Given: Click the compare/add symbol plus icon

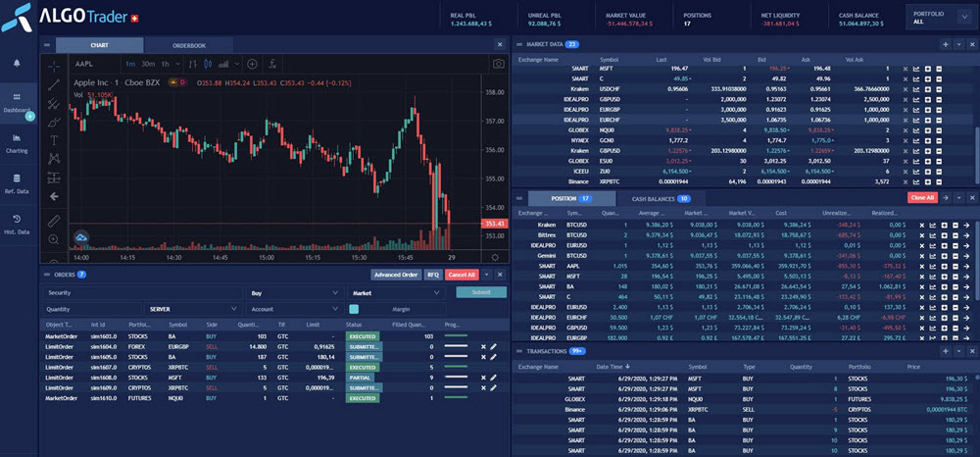Looking at the screenshot, I should pyautogui.click(x=252, y=64).
